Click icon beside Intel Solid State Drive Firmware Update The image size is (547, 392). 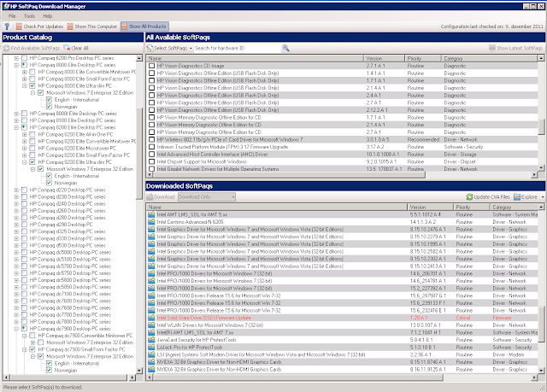coord(151,318)
